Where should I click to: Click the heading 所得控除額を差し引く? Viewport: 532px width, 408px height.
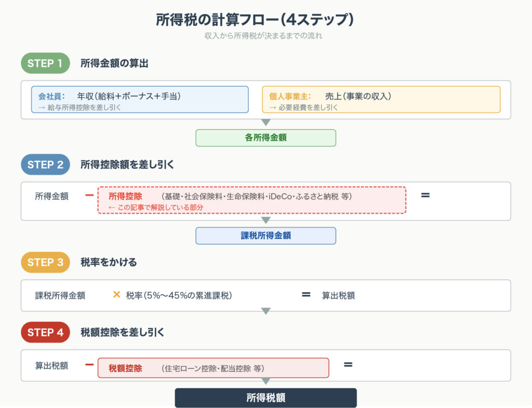tap(127, 165)
